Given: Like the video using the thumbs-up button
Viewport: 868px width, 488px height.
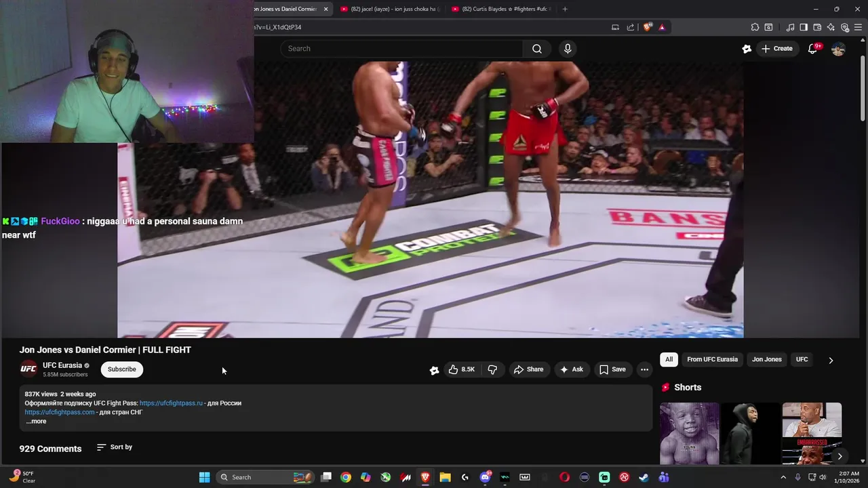Looking at the screenshot, I should pos(461,369).
